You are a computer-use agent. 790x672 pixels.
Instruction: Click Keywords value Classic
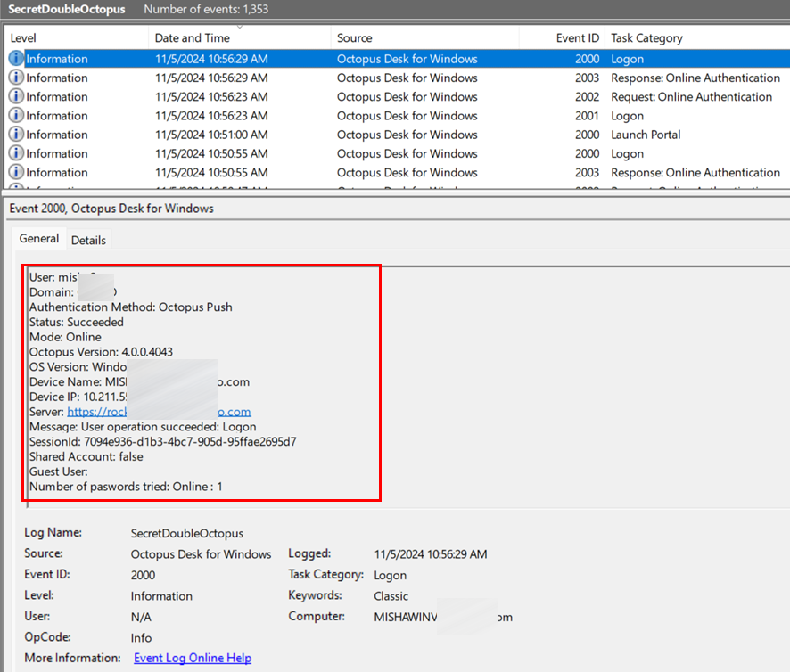[x=391, y=596]
